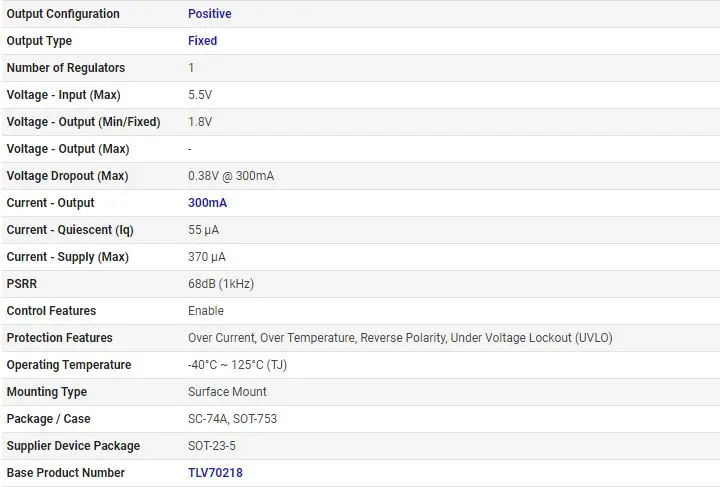Viewport: 720px width, 487px height.
Task: Select the SOT-23-5 supplier device package value
Action: tap(210, 446)
